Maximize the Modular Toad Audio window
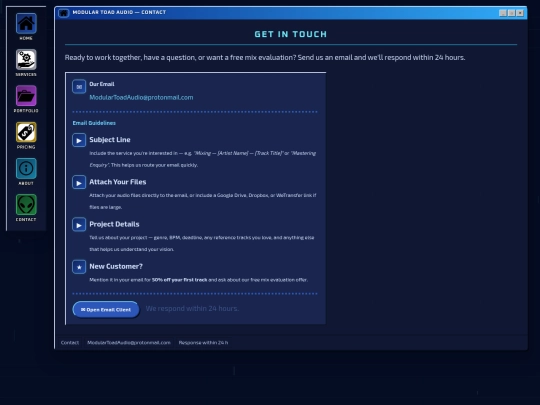The height and width of the screenshot is (405, 540). 511,13
